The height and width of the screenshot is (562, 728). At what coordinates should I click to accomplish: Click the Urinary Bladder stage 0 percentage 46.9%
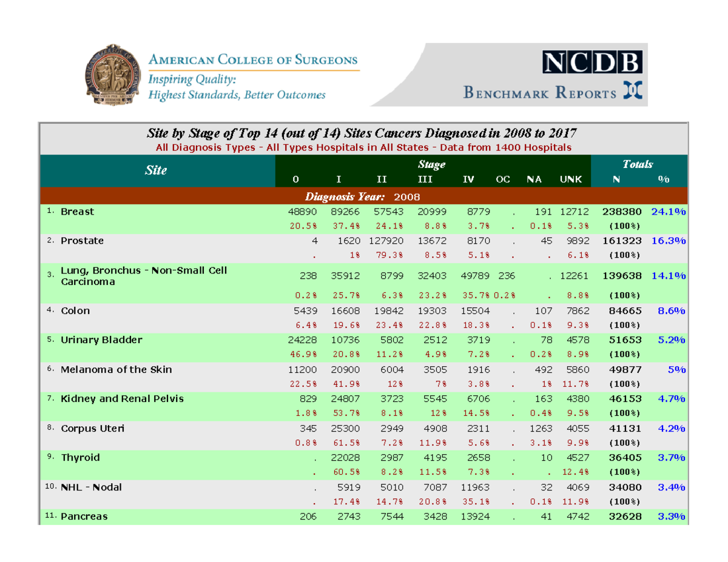tap(303, 354)
